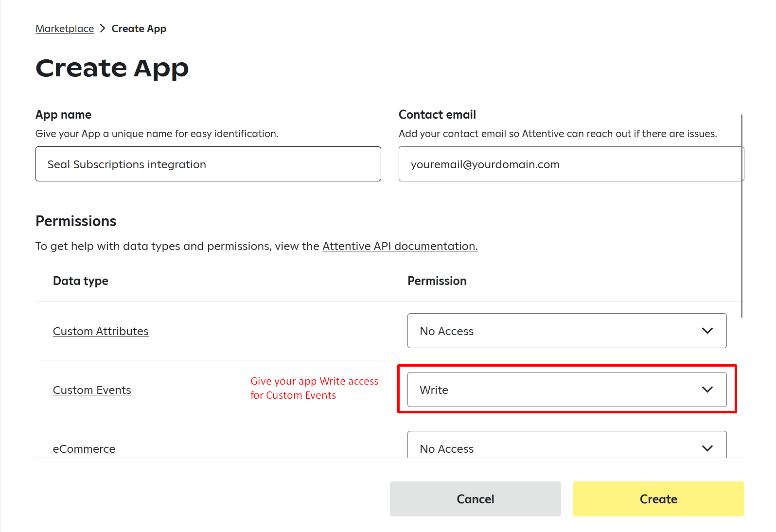Viewport: 776px width, 532px height.
Task: Click the Contact email input field
Action: click(571, 164)
